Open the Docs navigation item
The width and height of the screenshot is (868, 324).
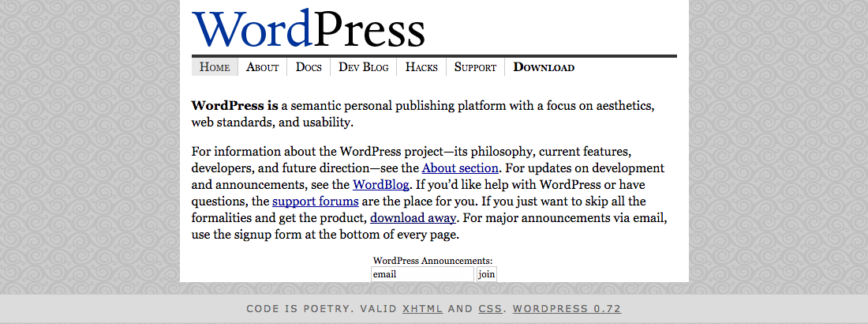tap(309, 67)
